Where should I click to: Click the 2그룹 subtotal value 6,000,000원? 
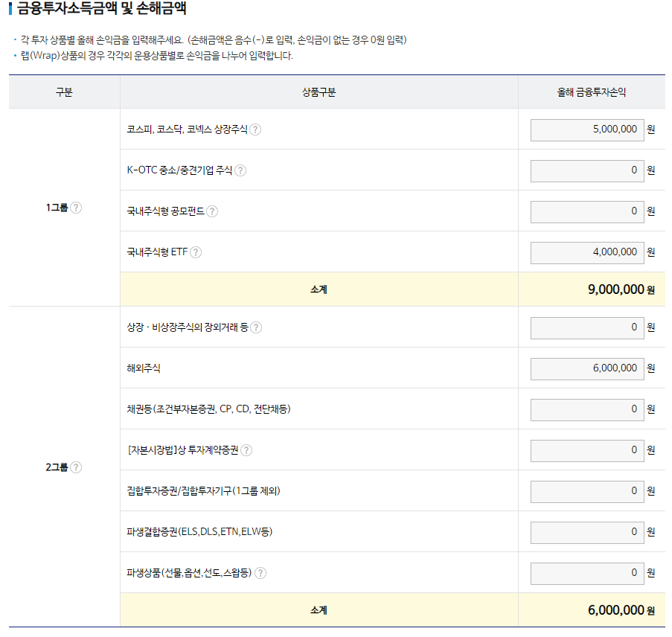(621, 610)
